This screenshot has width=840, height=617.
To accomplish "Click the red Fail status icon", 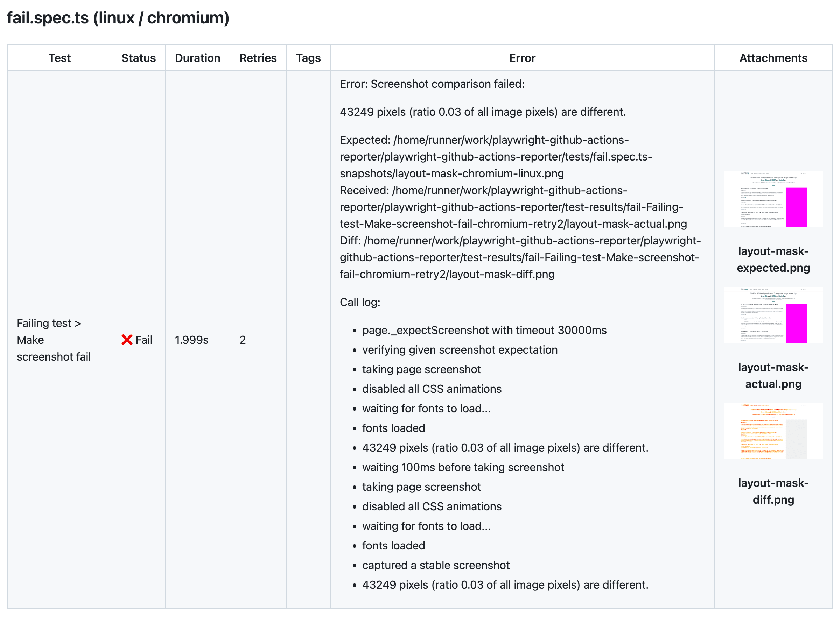I will [127, 340].
